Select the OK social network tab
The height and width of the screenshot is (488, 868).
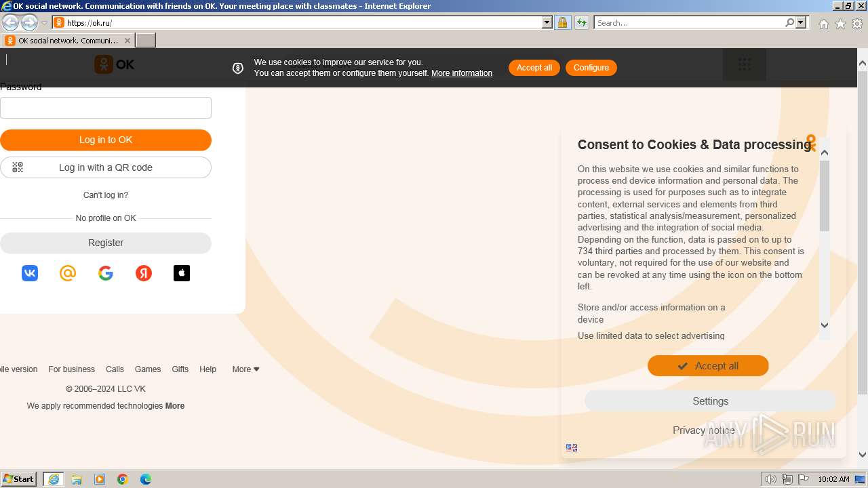68,41
